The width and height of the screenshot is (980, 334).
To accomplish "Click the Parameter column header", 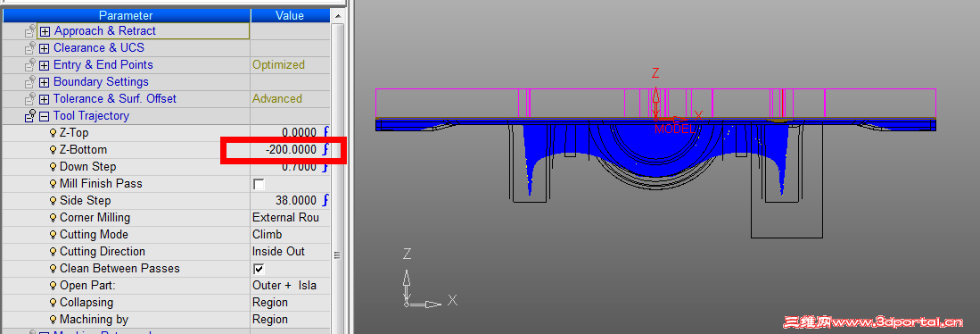I will [x=126, y=16].
